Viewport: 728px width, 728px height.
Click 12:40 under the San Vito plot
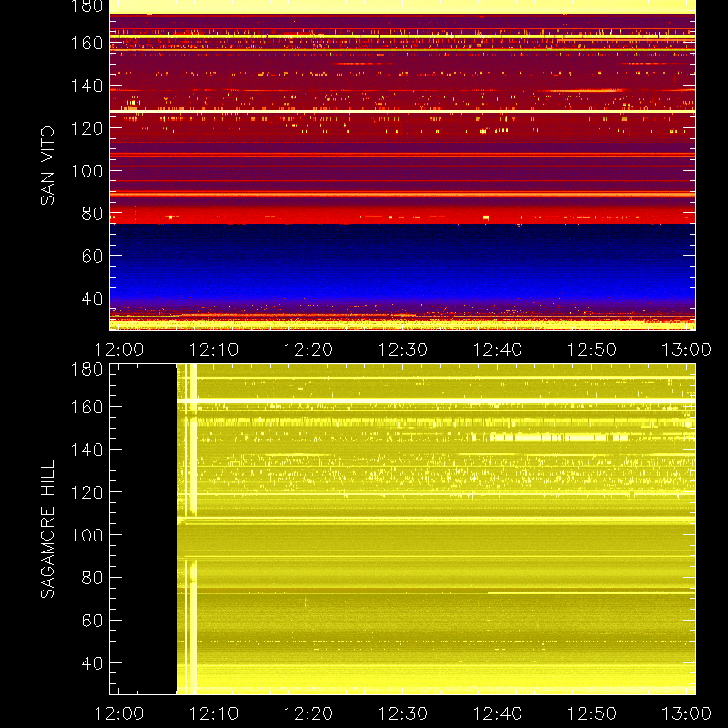[x=497, y=349]
